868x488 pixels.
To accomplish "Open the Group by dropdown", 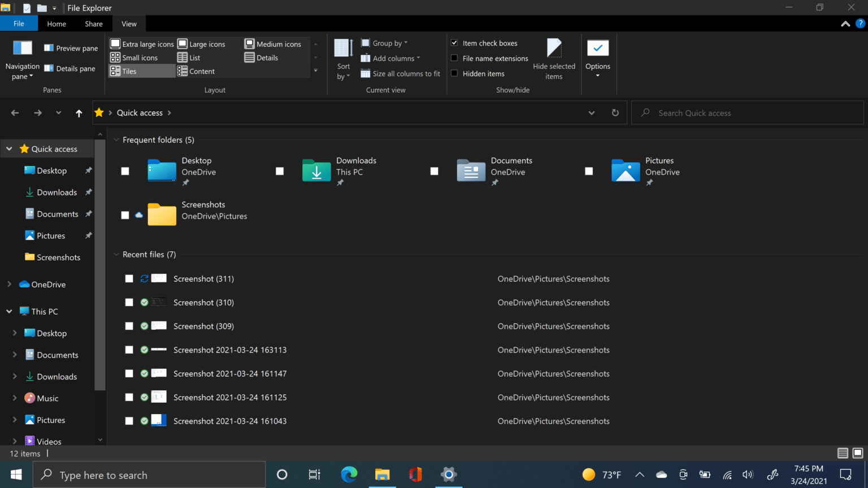I will click(385, 42).
